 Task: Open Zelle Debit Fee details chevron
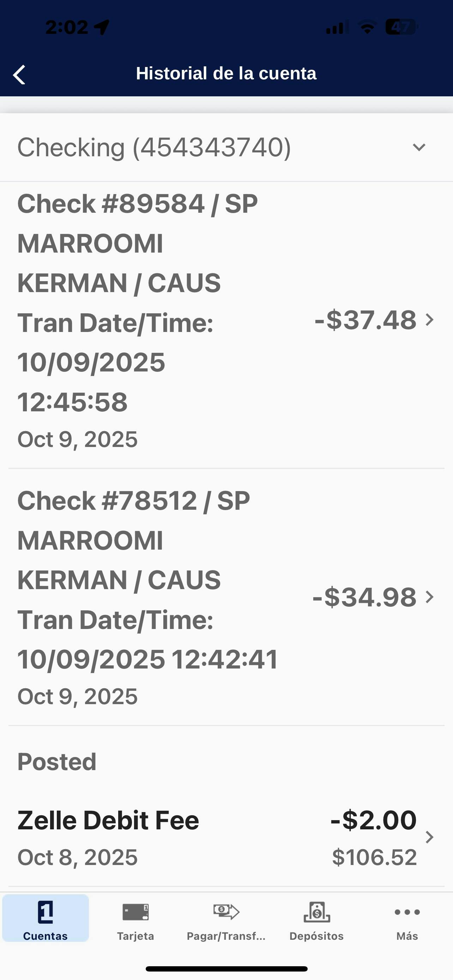pyautogui.click(x=430, y=837)
